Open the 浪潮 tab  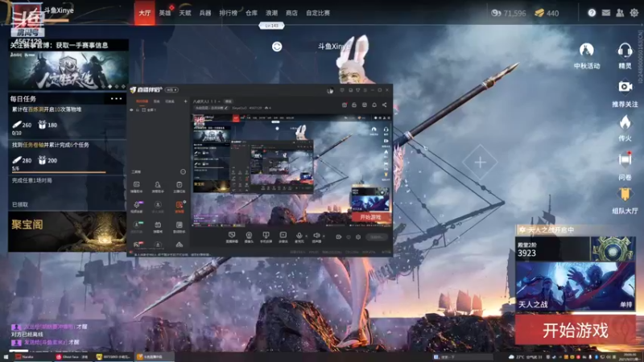[271, 13]
